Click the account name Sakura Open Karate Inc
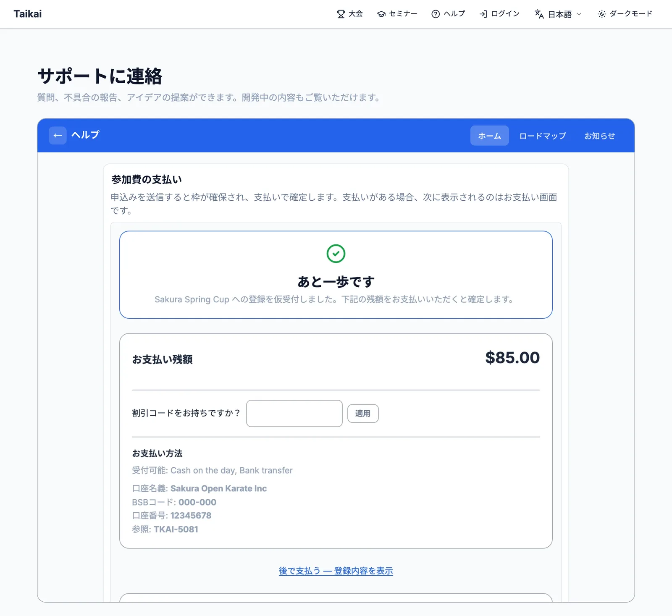Screen dimensions: 672x616 [218, 489]
